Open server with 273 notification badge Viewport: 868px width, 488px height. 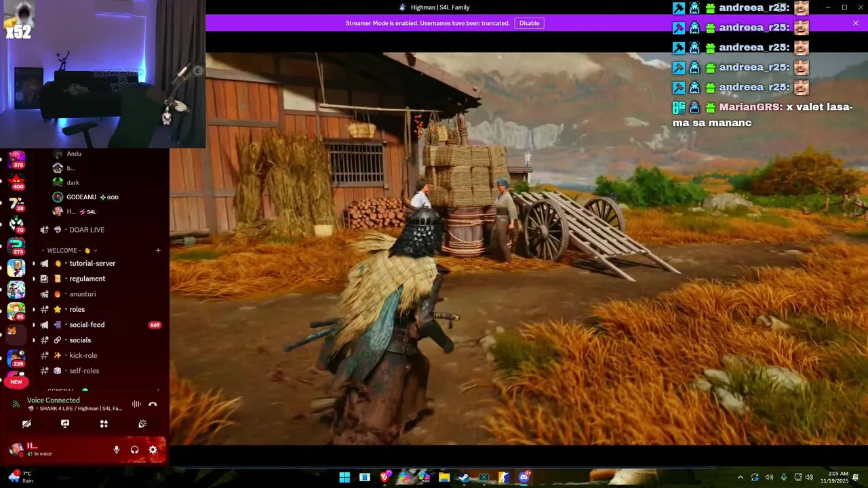pyautogui.click(x=16, y=247)
